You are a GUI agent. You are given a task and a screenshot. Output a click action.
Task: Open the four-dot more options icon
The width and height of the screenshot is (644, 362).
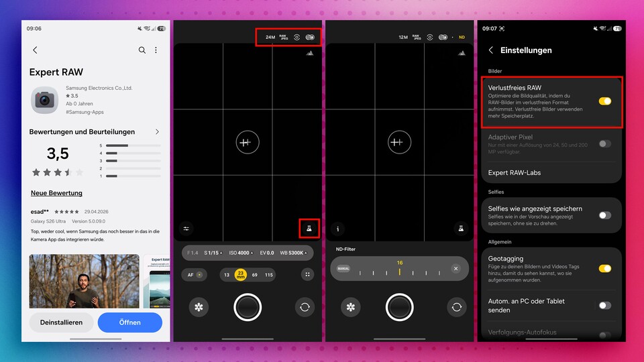307,275
